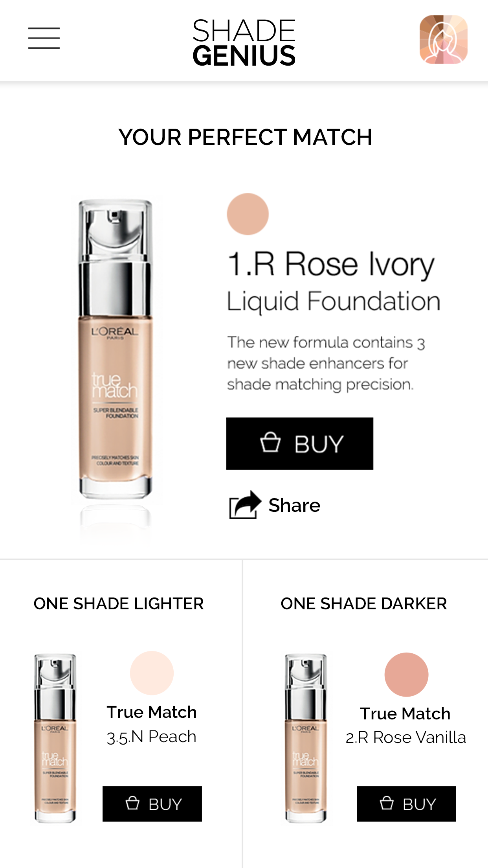This screenshot has width=488, height=868.
Task: Click shopping bag icon in main BUY button
Action: pyautogui.click(x=270, y=442)
